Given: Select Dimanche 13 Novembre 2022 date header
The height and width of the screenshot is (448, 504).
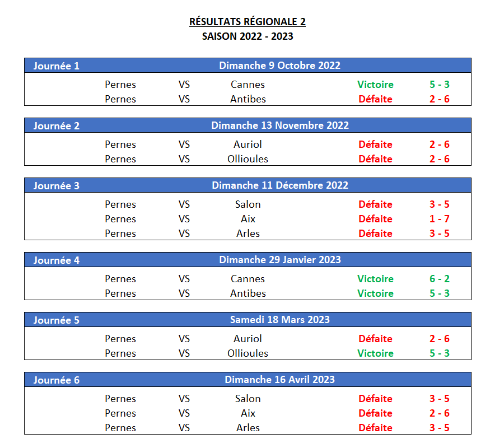Looking at the screenshot, I should tap(279, 125).
